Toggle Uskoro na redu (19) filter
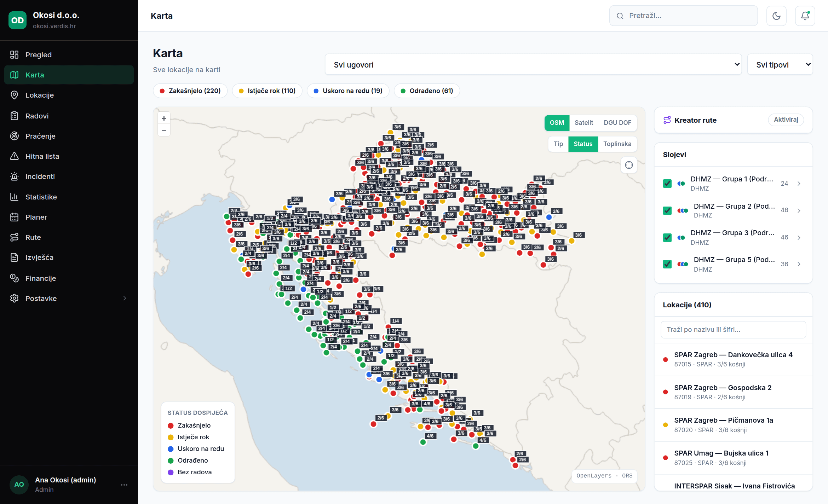The image size is (828, 504). (x=348, y=91)
